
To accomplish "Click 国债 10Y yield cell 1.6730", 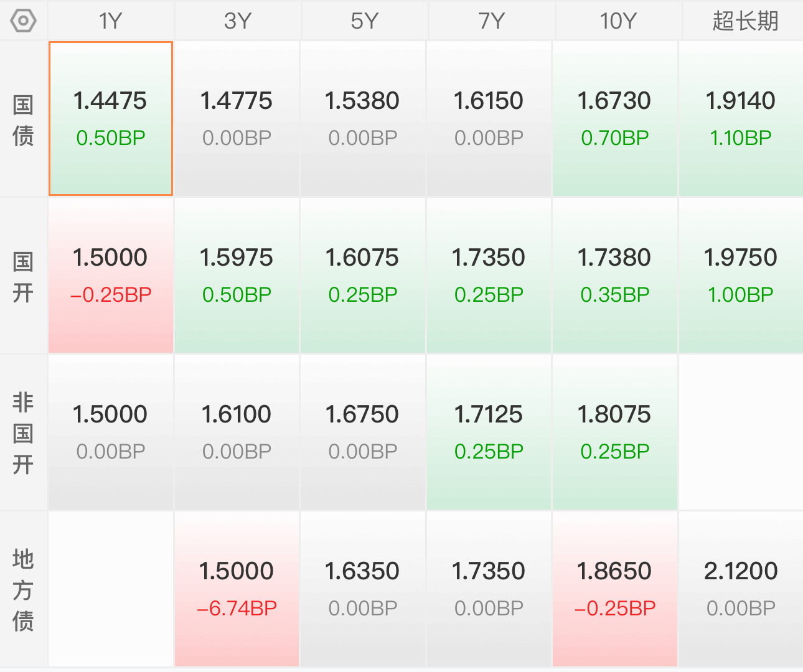I will click(614, 118).
